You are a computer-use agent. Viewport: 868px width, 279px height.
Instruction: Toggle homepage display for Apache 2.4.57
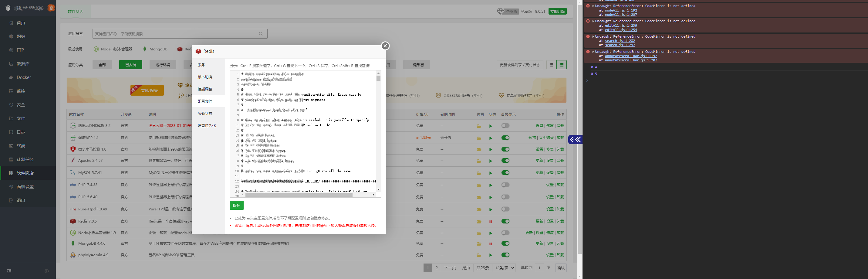pos(505,161)
